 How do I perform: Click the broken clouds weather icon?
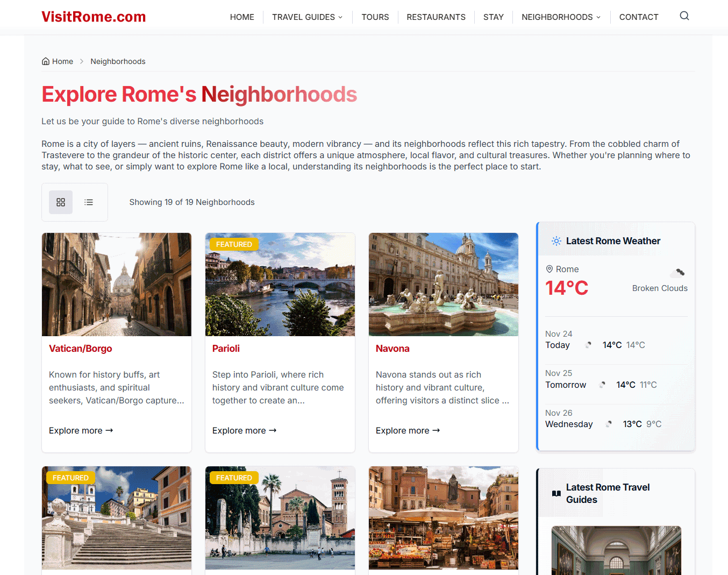point(677,274)
